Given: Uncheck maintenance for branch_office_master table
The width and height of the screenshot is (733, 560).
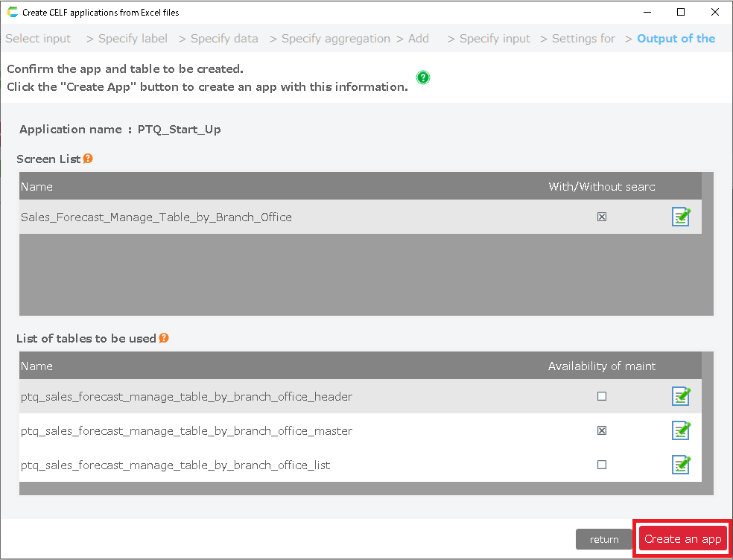Looking at the screenshot, I should [602, 430].
